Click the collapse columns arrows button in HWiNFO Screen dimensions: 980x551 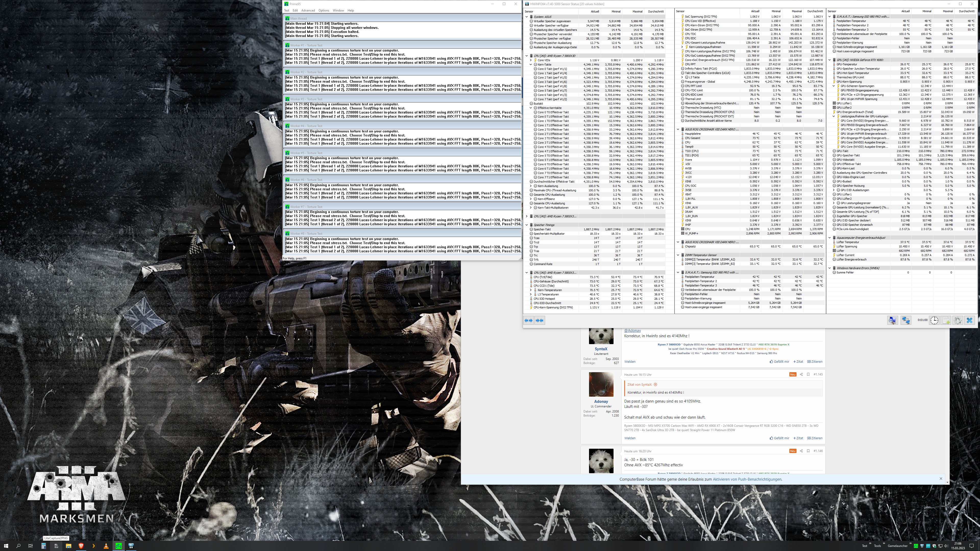pos(540,320)
